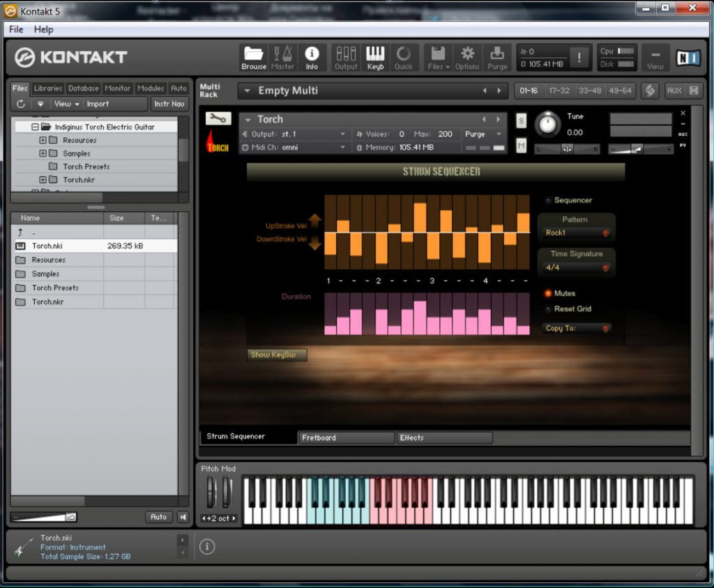Open the File menu

click(x=16, y=29)
